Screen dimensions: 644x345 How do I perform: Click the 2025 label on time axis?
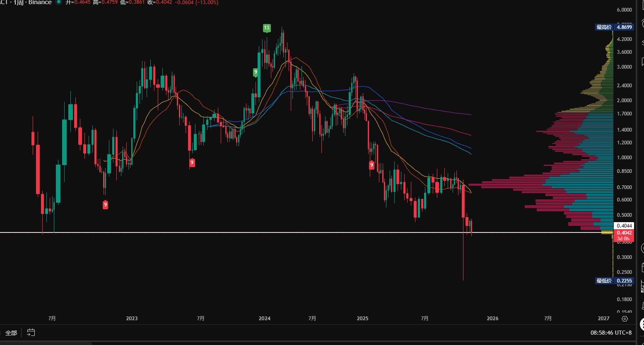[362, 319]
